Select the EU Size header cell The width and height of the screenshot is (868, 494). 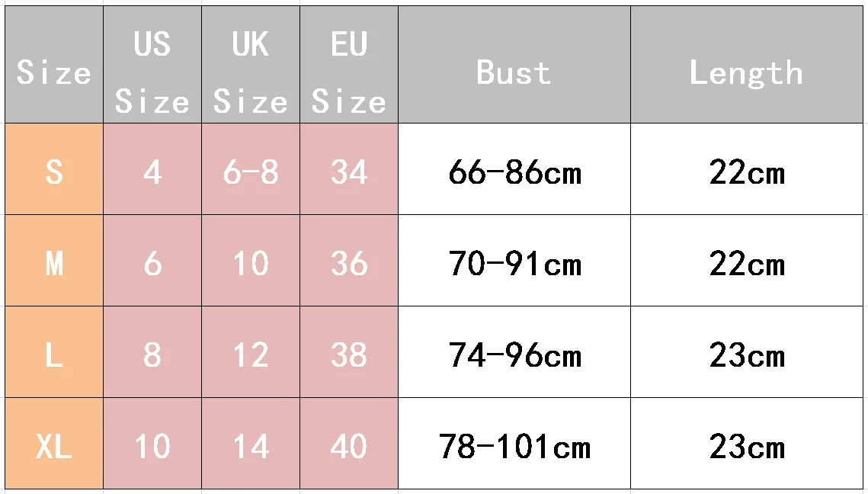pos(349,65)
